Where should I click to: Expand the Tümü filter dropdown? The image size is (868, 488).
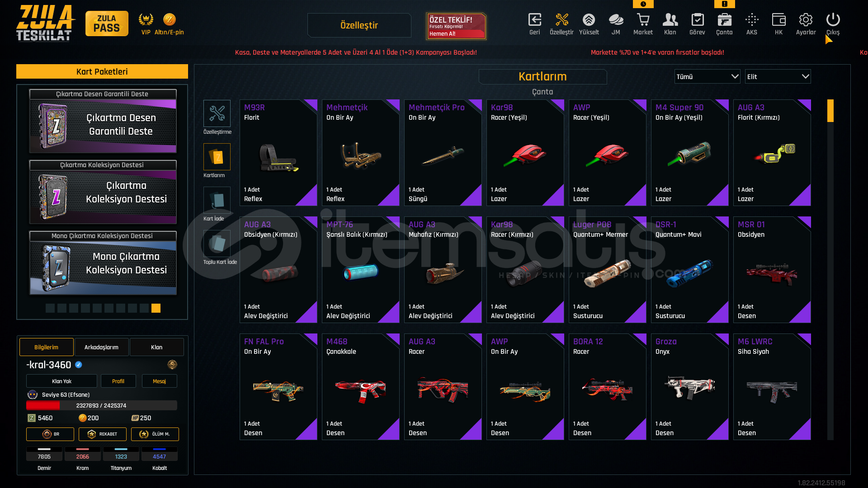tap(708, 77)
